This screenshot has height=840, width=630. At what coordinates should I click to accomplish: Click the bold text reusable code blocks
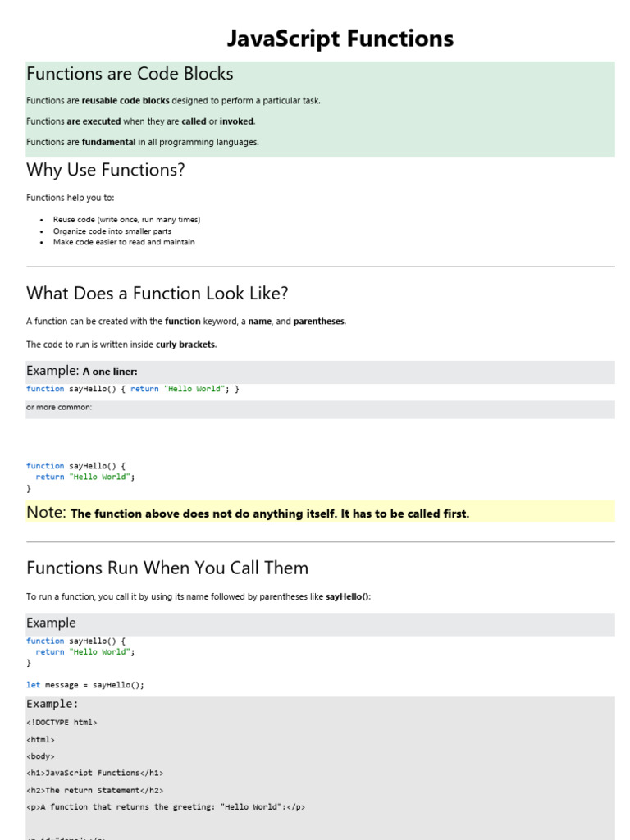[x=126, y=100]
